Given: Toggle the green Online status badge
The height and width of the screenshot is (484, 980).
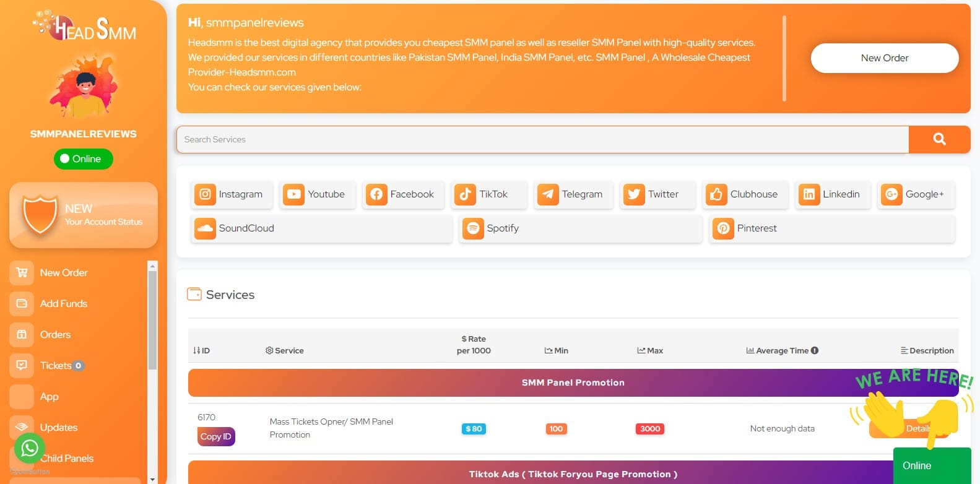Looking at the screenshot, I should pyautogui.click(x=84, y=159).
